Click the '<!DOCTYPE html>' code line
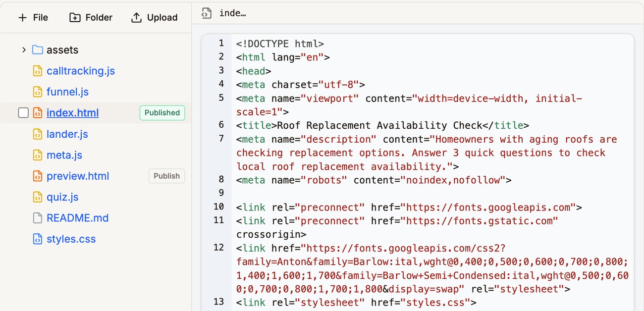Viewport: 644px width, 311px height. point(280,44)
